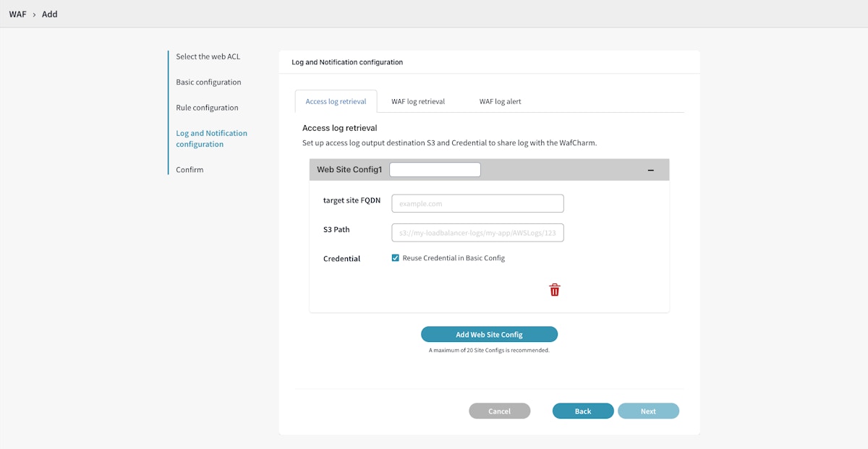Screen dimensions: 868x449
Task: Open Log and Notification configuration step
Action: 211,139
